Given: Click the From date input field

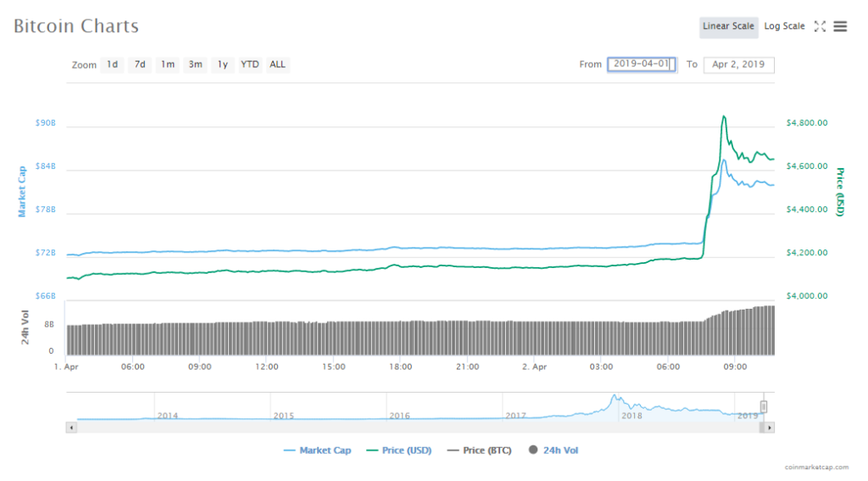Looking at the screenshot, I should pos(641,64).
